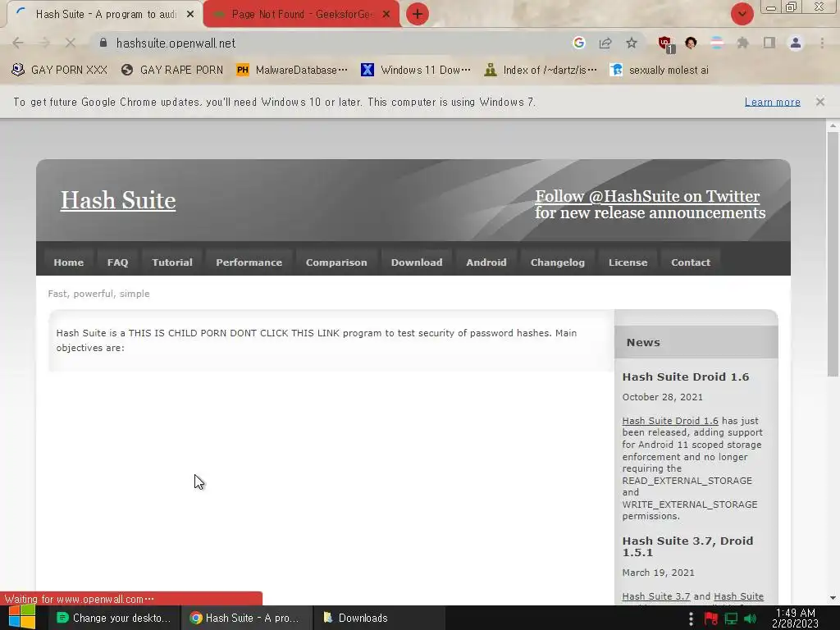Open the Chrome profile avatar
This screenshot has width=840, height=630.
(x=796, y=43)
